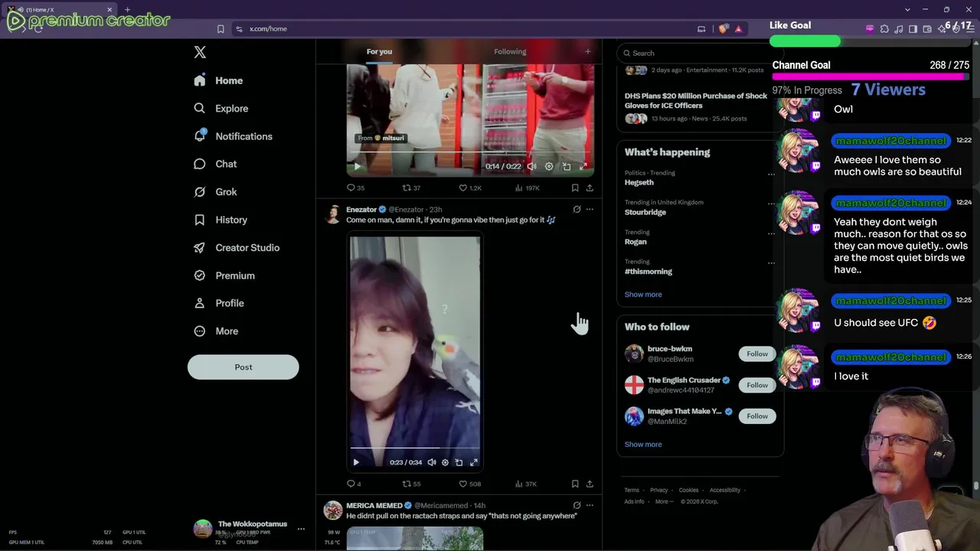980x551 pixels.
Task: Show more under Who to follow
Action: 643,445
